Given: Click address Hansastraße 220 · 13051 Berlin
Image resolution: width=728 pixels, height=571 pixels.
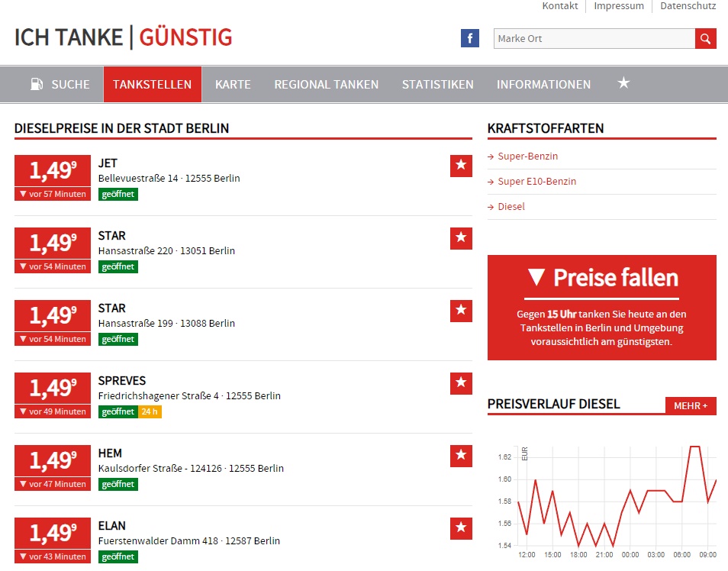Looking at the screenshot, I should tap(166, 251).
